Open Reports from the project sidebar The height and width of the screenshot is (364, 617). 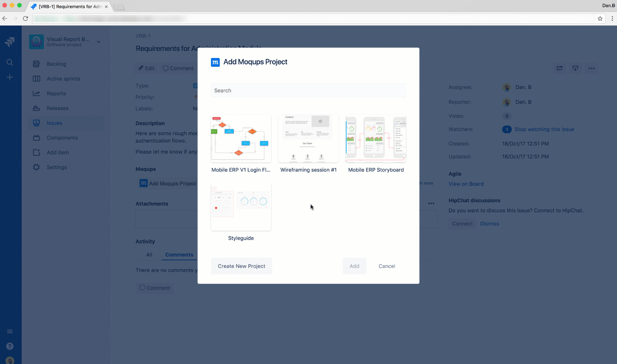(x=56, y=93)
